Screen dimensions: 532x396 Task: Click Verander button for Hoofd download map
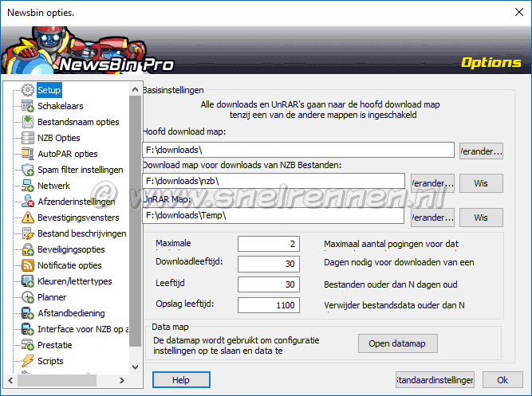(x=481, y=151)
